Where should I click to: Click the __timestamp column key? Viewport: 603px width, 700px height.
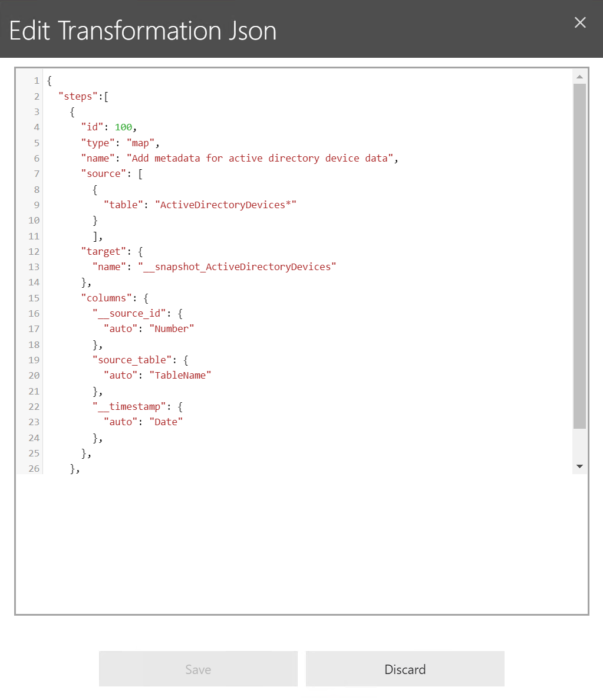point(129,406)
